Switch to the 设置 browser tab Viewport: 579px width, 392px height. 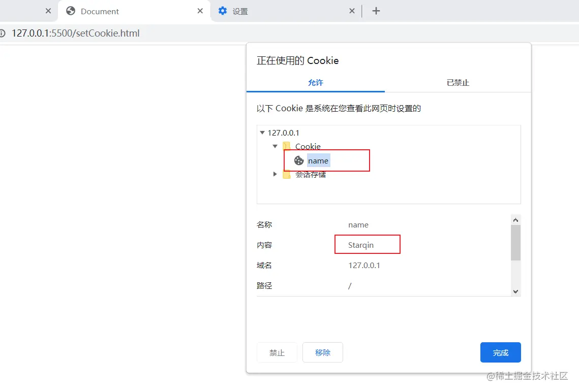(x=239, y=11)
